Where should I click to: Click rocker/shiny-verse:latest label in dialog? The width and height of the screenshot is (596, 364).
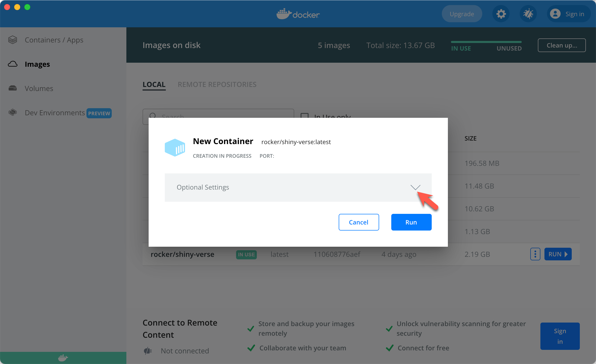coord(296,142)
